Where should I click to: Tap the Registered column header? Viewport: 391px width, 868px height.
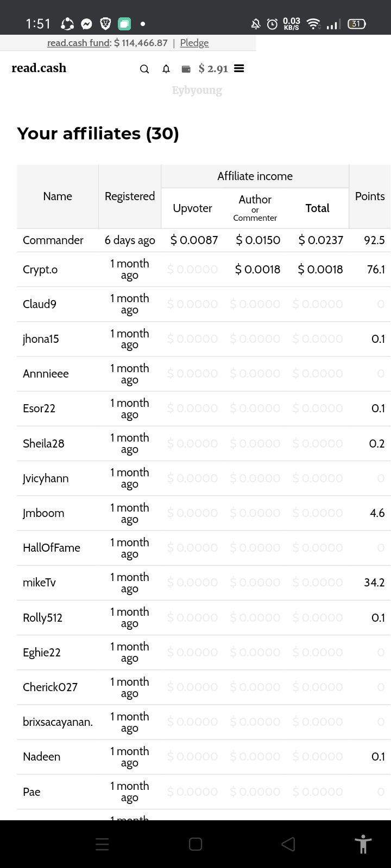point(130,196)
